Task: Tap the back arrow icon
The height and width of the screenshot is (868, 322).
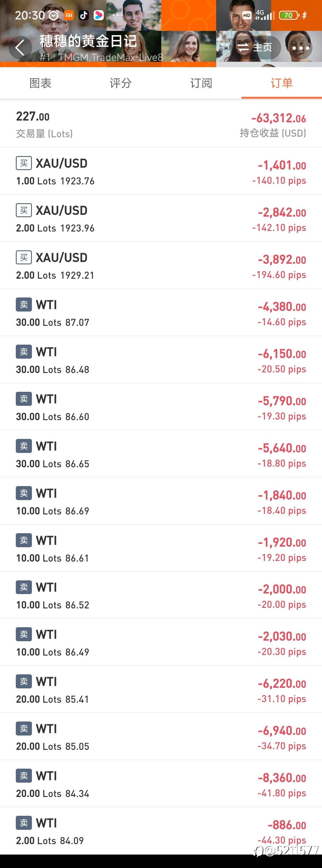Action: pyautogui.click(x=20, y=47)
